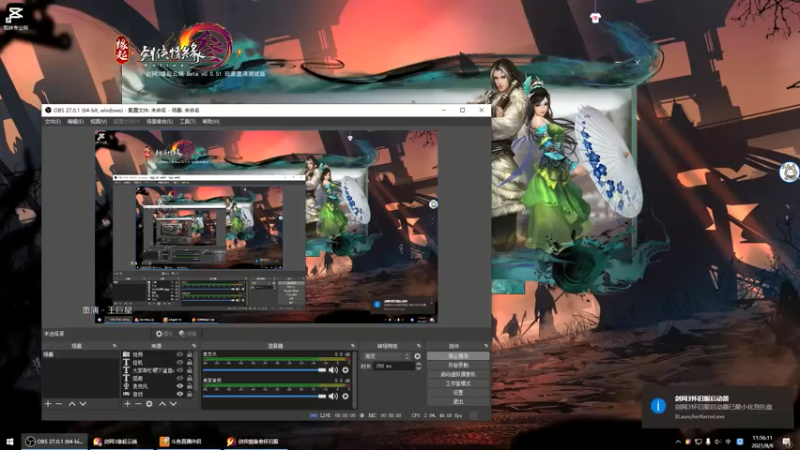The width and height of the screenshot is (800, 450).
Task: Select the 场景 entry in the scenes list
Action: (x=81, y=354)
